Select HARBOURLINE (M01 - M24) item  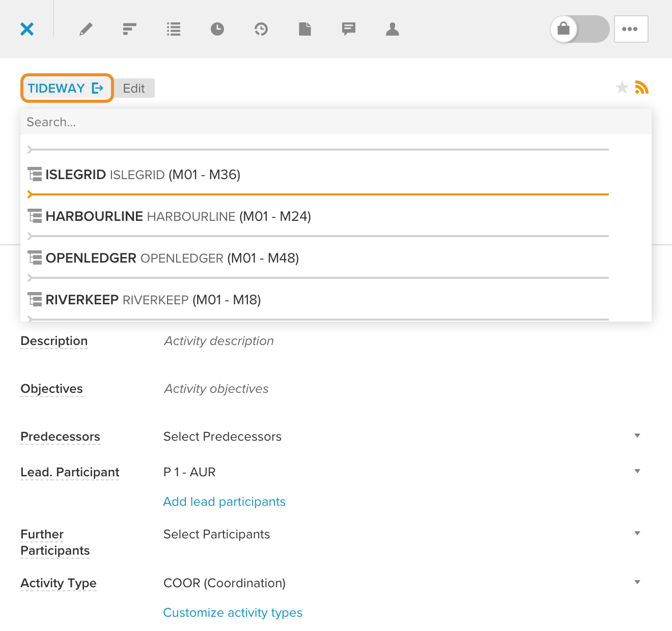tap(319, 216)
